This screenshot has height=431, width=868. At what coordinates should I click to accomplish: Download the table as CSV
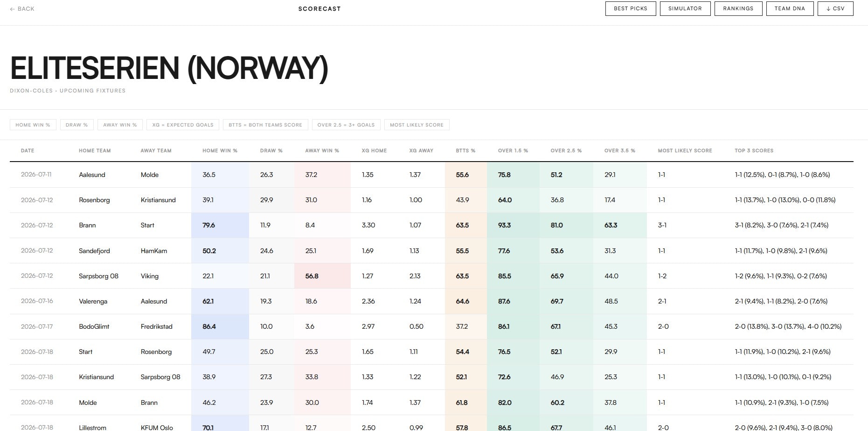(x=835, y=8)
